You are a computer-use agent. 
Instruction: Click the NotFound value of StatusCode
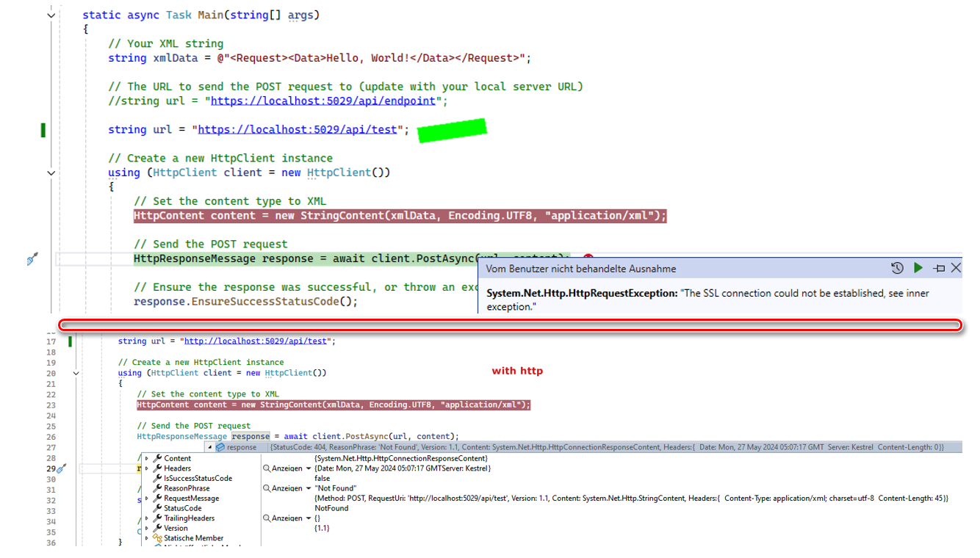click(x=331, y=508)
